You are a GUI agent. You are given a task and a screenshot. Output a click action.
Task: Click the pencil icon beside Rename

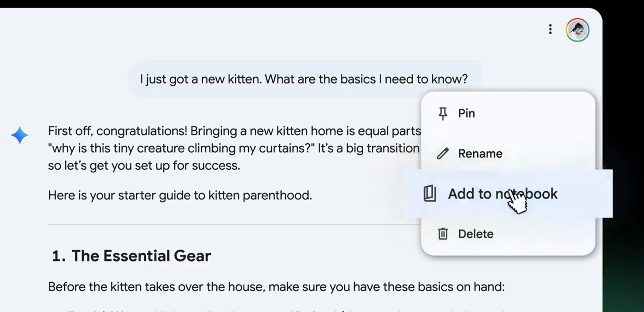pyautogui.click(x=443, y=153)
